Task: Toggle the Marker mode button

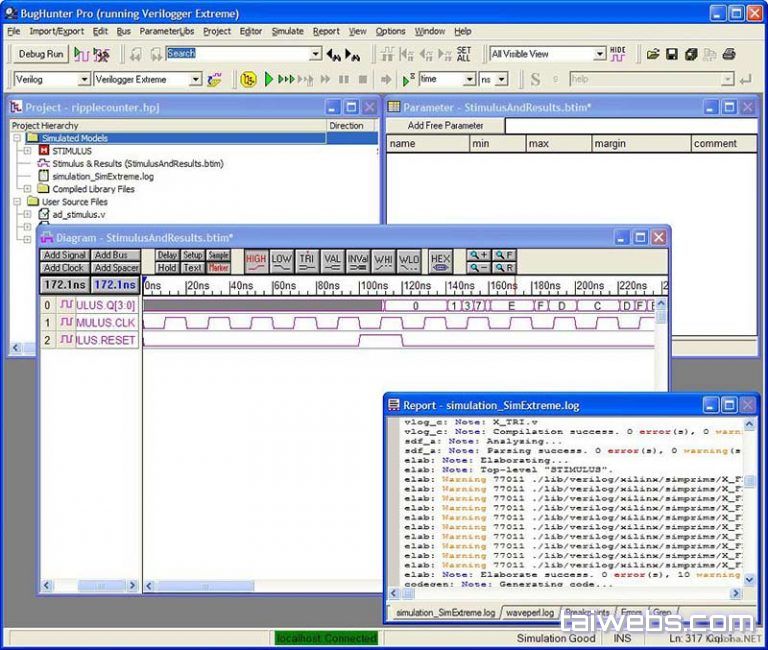Action: [x=218, y=268]
